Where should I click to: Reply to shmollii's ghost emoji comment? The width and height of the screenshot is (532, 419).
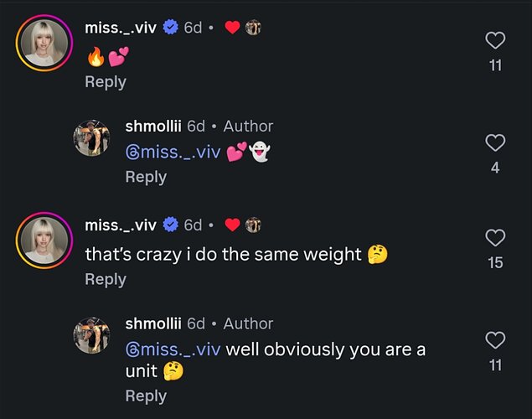pos(146,177)
